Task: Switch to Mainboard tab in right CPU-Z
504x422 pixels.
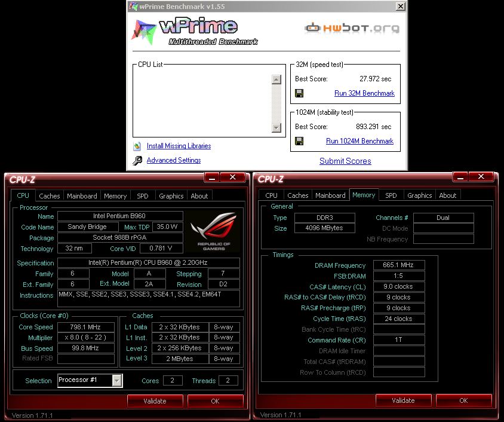Action: pyautogui.click(x=330, y=195)
